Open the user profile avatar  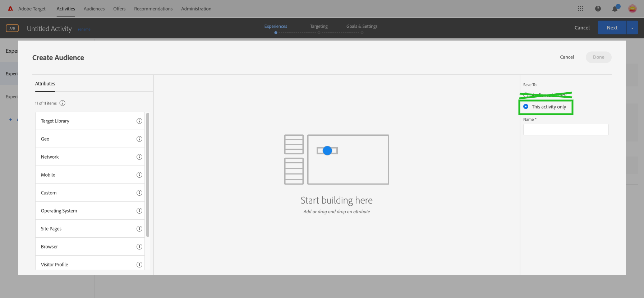click(x=632, y=9)
